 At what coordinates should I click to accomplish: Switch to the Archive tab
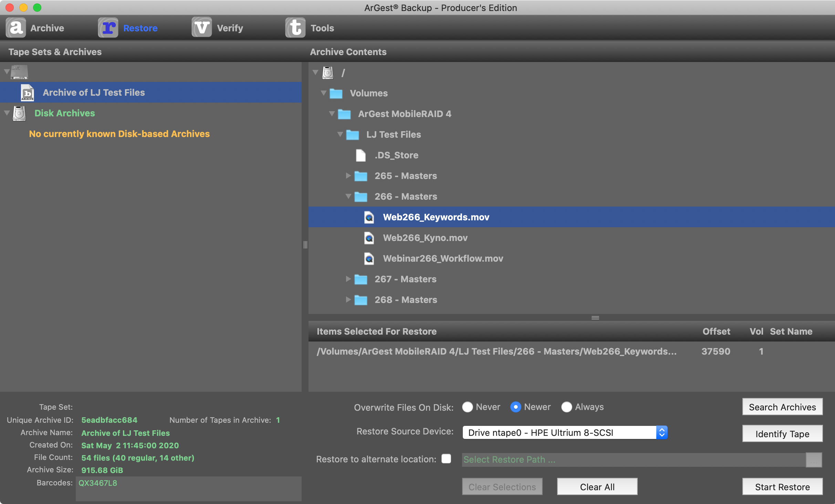(35, 28)
